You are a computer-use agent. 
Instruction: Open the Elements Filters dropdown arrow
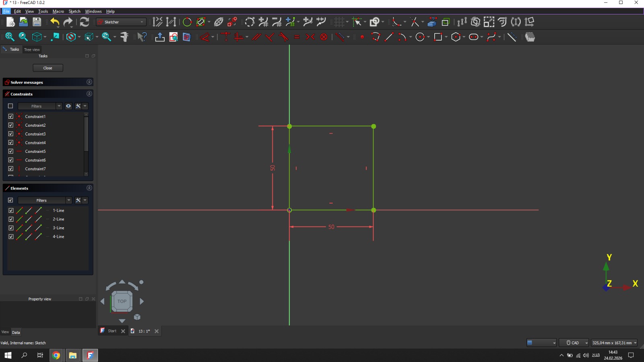click(x=69, y=200)
